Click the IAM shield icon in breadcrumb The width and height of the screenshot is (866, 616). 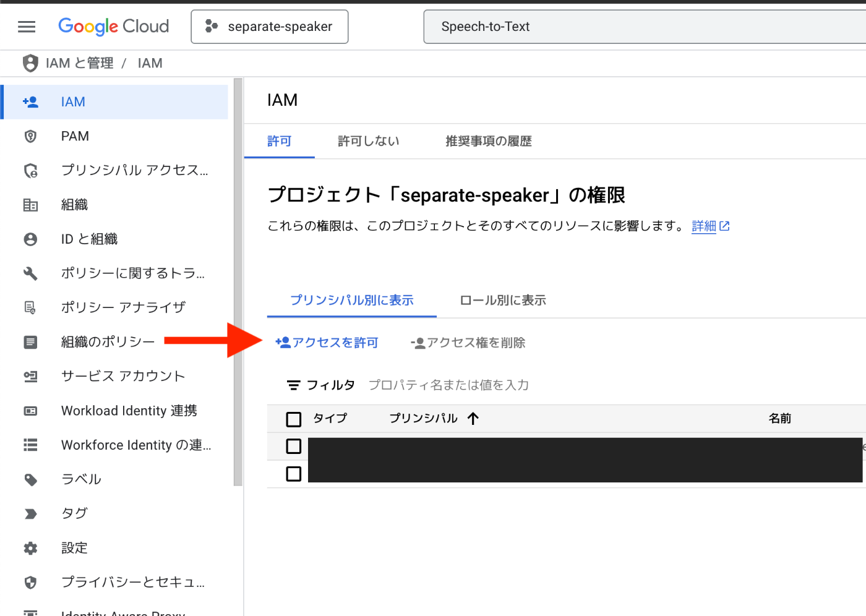tap(30, 63)
